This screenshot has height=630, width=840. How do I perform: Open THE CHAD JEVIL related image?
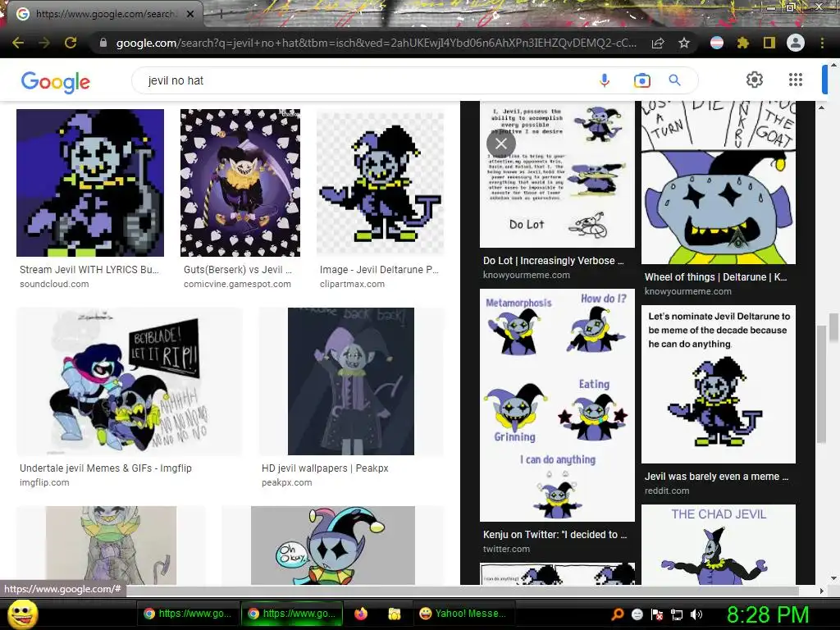[719, 545]
